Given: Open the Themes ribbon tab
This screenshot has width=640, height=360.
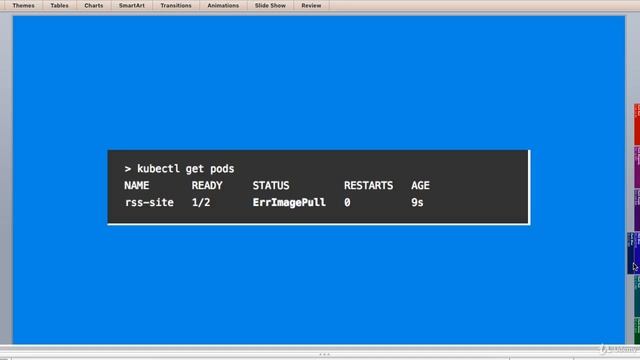Looking at the screenshot, I should [x=23, y=6].
